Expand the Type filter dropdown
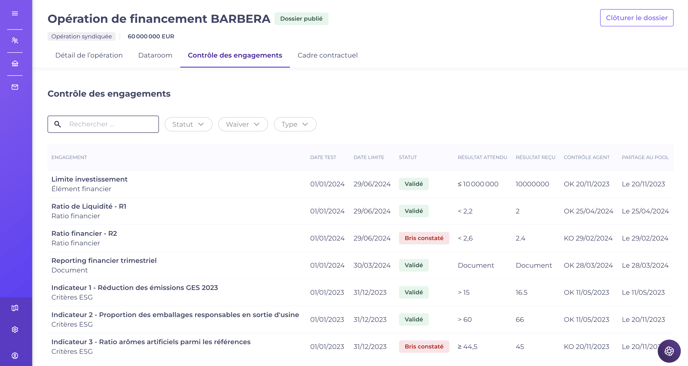This screenshot has height=366, width=688. point(295,124)
